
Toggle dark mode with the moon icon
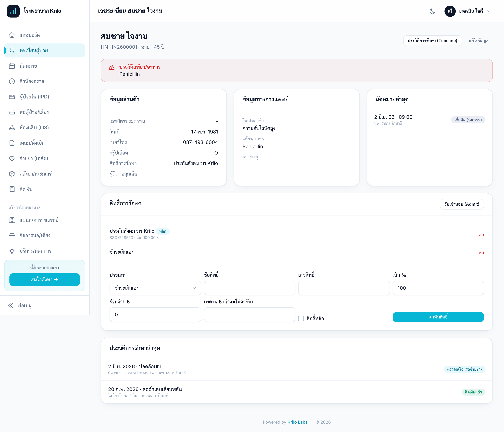tap(432, 11)
